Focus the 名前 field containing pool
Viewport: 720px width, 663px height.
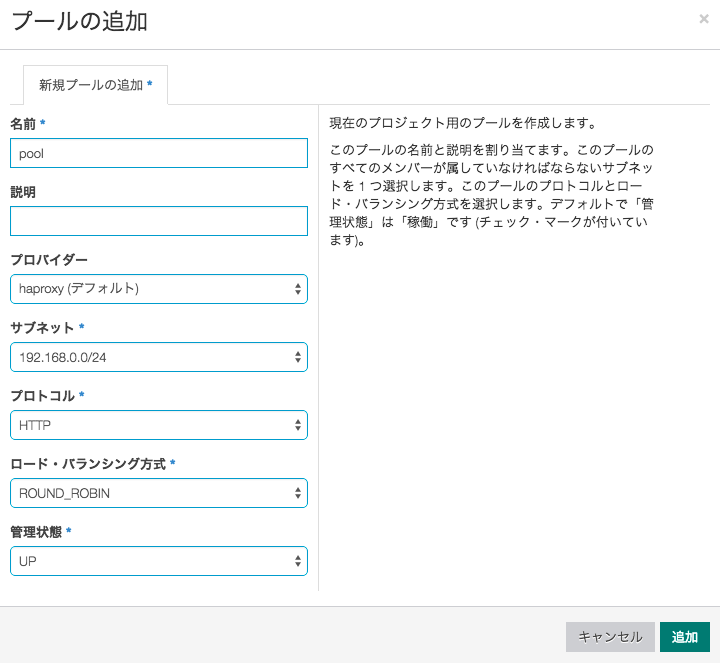coord(159,153)
